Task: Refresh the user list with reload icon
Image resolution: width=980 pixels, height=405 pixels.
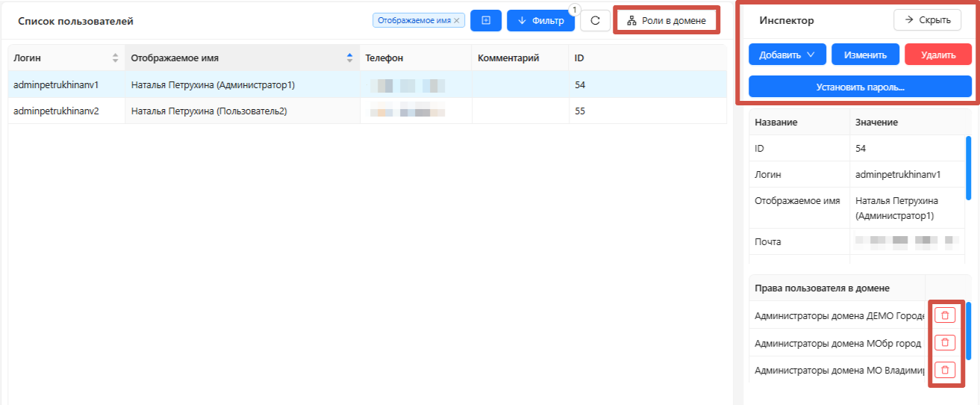Action: [x=595, y=21]
